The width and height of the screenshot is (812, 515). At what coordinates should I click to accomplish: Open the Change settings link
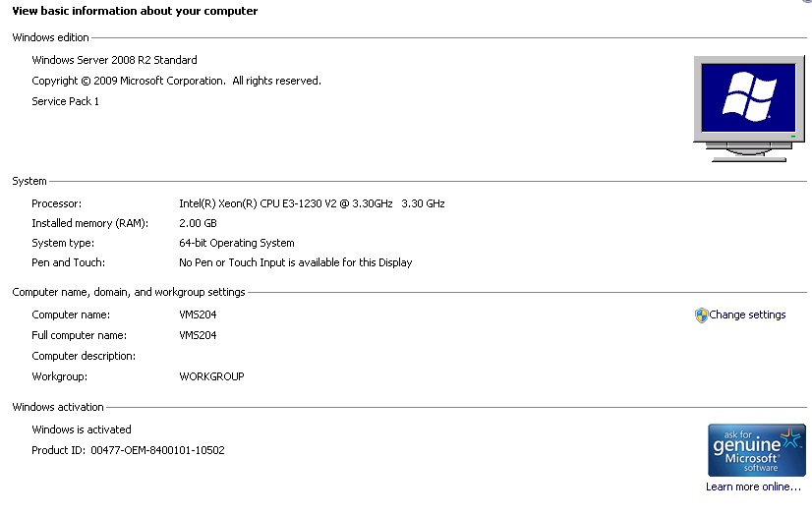pyautogui.click(x=747, y=315)
